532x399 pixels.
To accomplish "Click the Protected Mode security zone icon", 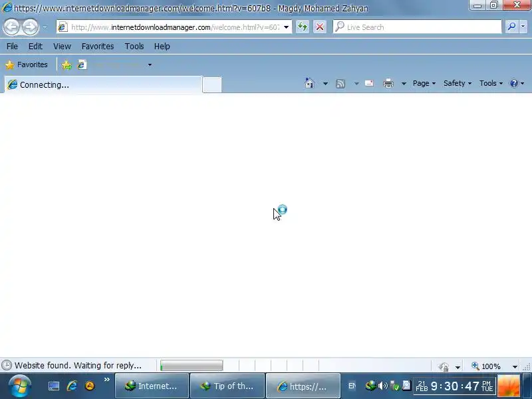I will pos(444,366).
